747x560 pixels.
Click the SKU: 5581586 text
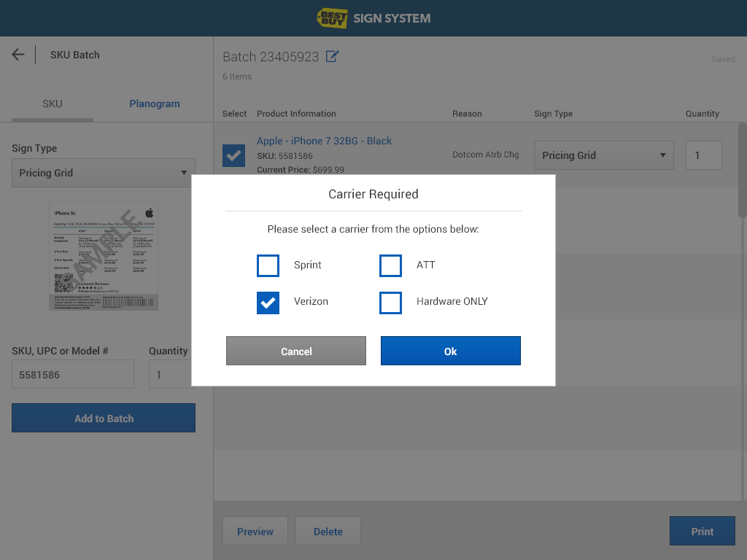[x=285, y=156]
